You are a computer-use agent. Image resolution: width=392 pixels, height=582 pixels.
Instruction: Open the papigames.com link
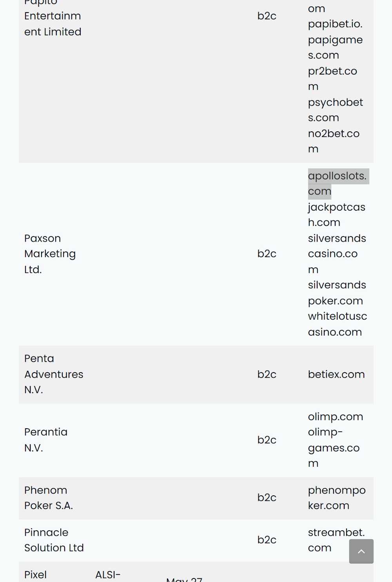pyautogui.click(x=335, y=47)
